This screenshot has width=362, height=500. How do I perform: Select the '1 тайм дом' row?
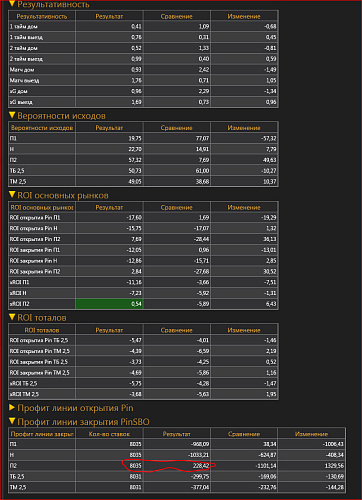[x=143, y=26]
